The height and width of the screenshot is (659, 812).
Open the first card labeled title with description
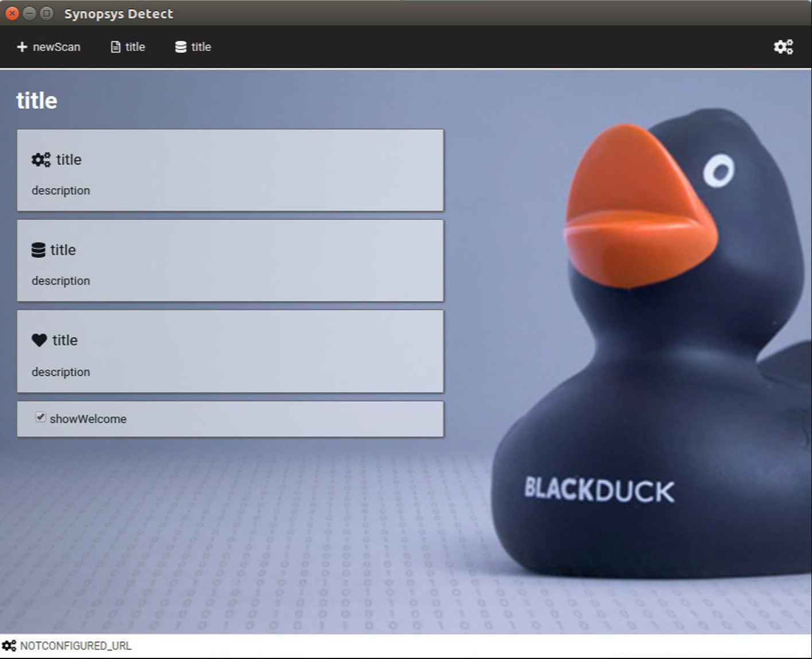[229, 170]
